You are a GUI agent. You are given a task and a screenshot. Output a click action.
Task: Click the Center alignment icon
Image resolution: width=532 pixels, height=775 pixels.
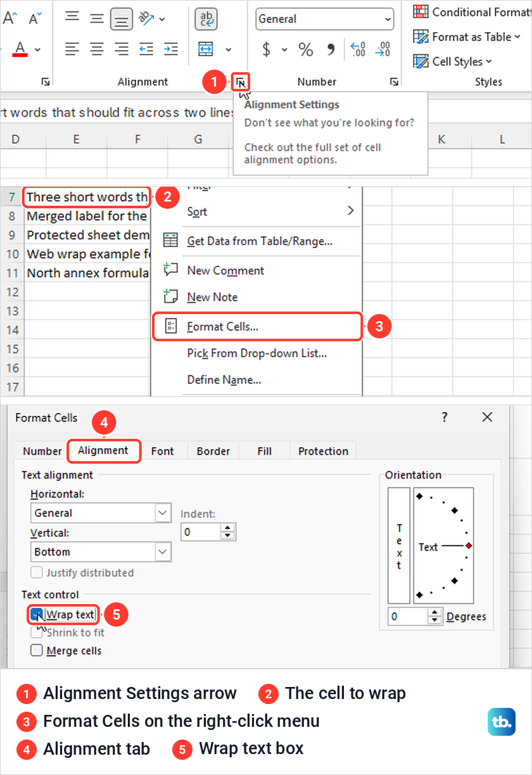tap(97, 49)
